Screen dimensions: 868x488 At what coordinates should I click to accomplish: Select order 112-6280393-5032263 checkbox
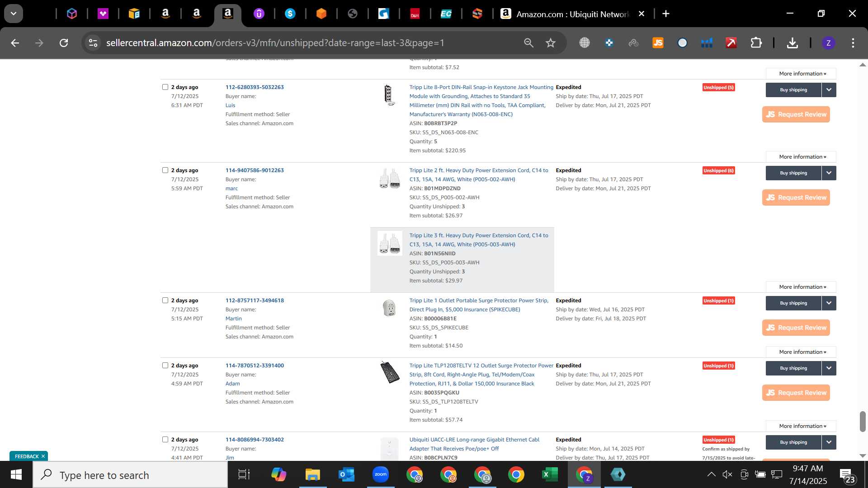(x=165, y=87)
